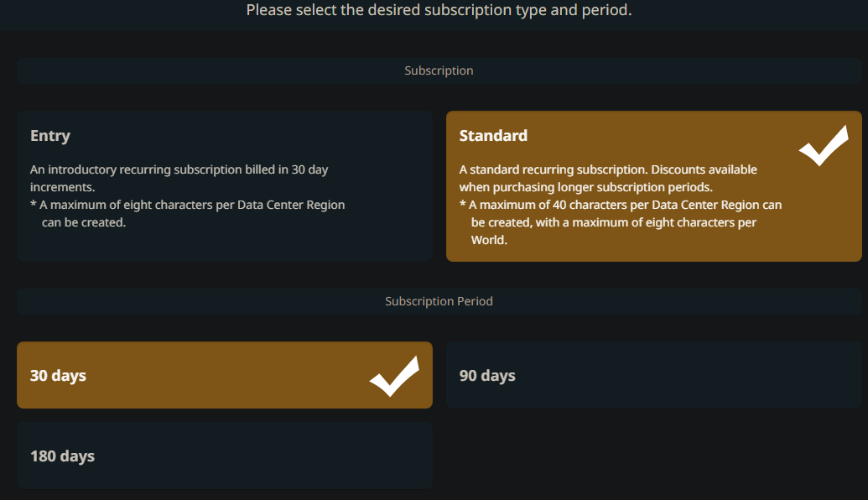Click the 'Entry' title text

click(50, 136)
